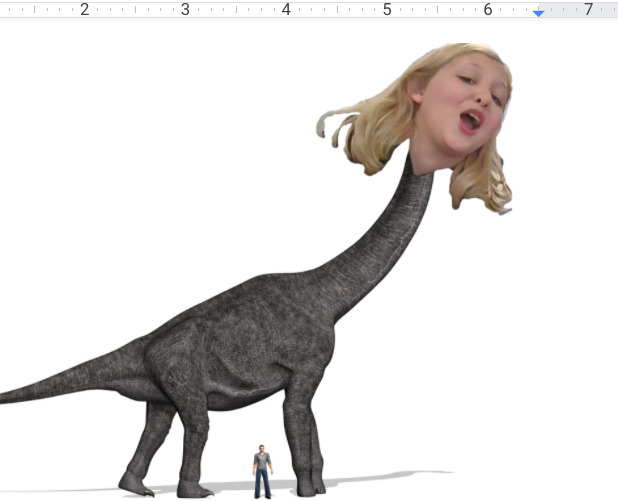
Task: Click the 4 inch mark on ruler
Action: point(286,9)
